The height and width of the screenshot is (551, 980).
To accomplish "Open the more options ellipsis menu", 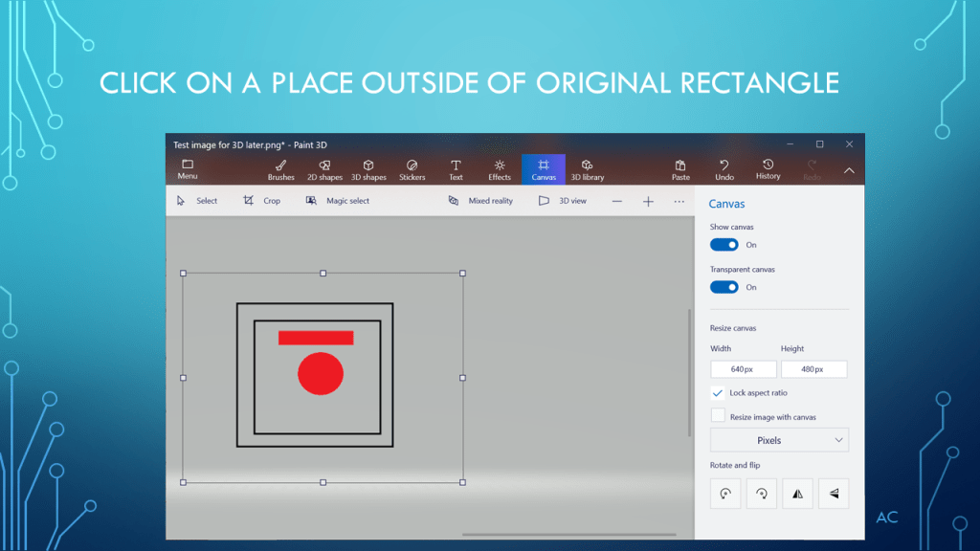I will click(x=679, y=201).
